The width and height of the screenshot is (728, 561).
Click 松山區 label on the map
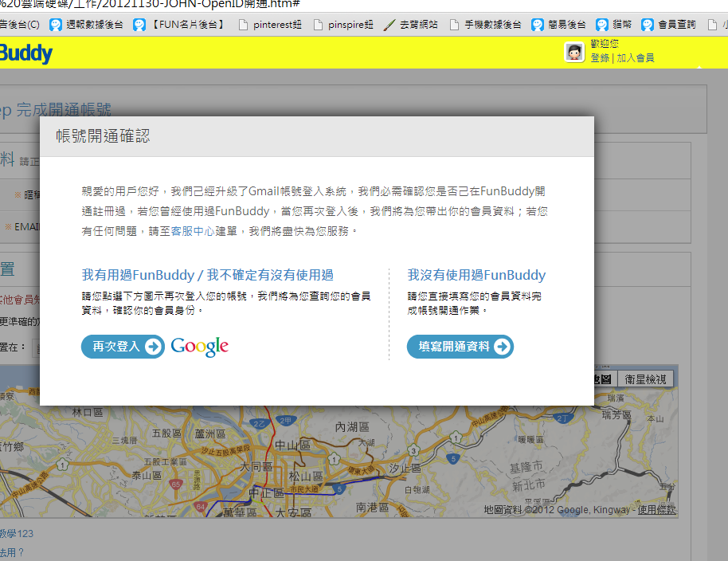coord(306,476)
